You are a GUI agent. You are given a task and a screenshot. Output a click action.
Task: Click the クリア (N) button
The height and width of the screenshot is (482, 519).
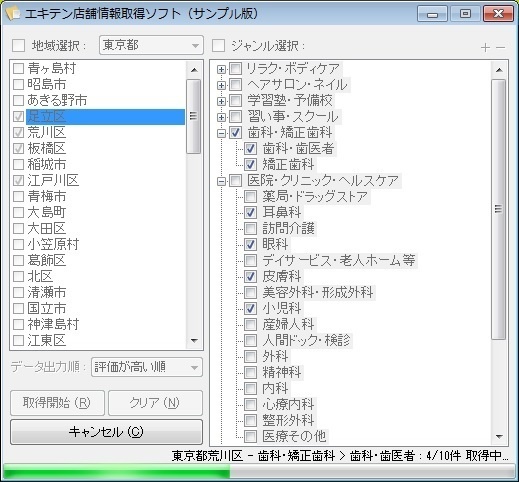click(155, 403)
